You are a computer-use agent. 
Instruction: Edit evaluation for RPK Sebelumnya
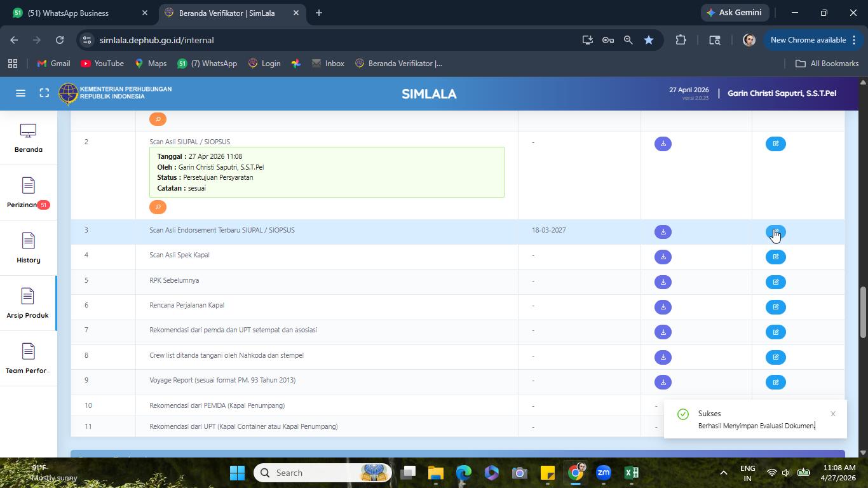click(775, 282)
